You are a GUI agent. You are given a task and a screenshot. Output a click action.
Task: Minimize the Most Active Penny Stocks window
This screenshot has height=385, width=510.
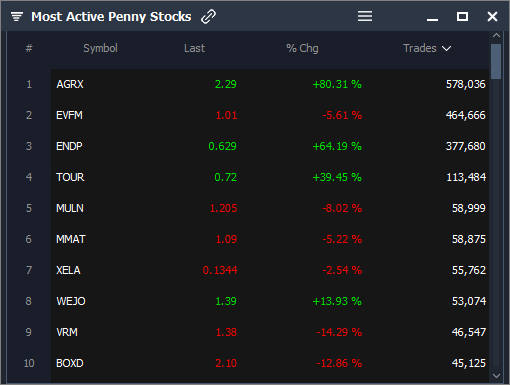tap(432, 20)
